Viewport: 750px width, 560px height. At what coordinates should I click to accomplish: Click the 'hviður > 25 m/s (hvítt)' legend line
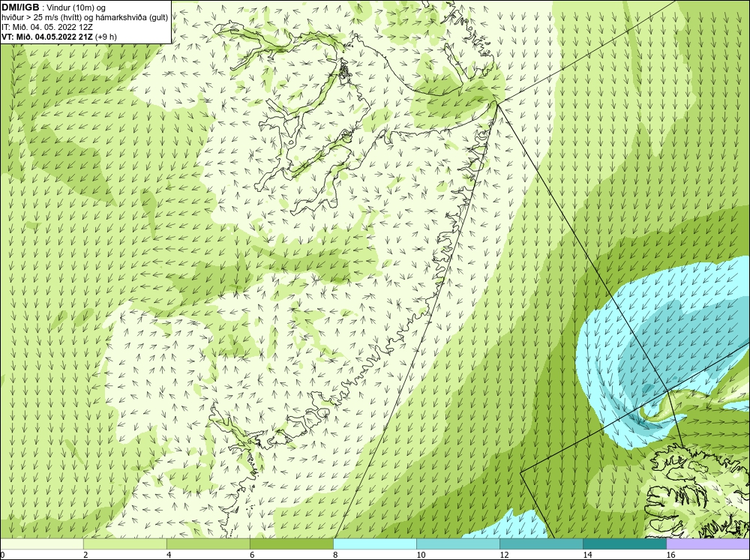tap(84, 18)
